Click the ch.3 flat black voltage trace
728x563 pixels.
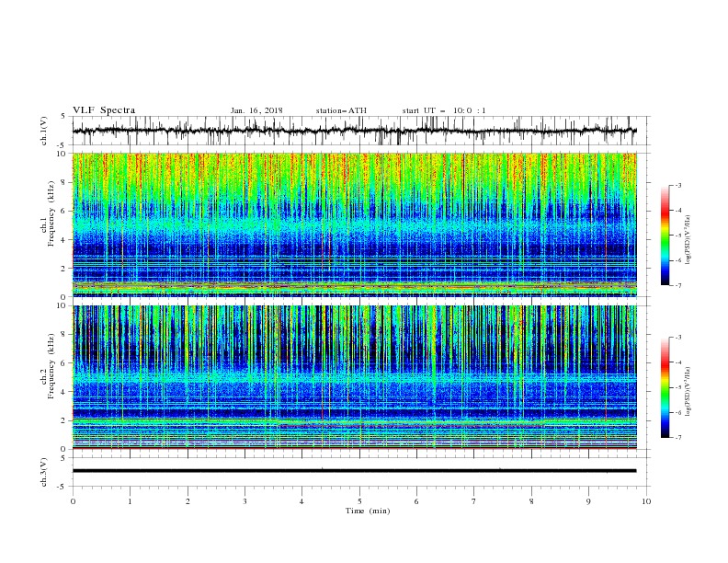[x=354, y=471]
